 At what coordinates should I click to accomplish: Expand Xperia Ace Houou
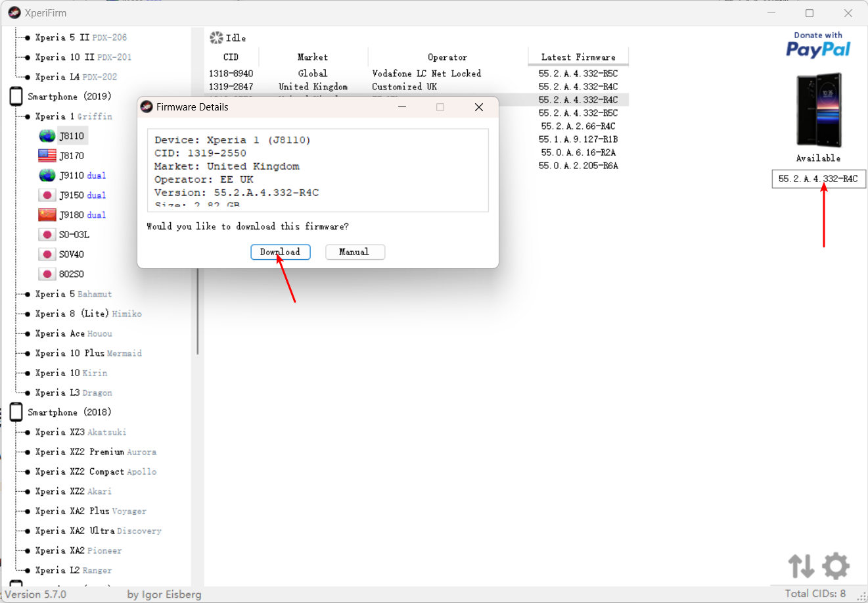point(74,333)
